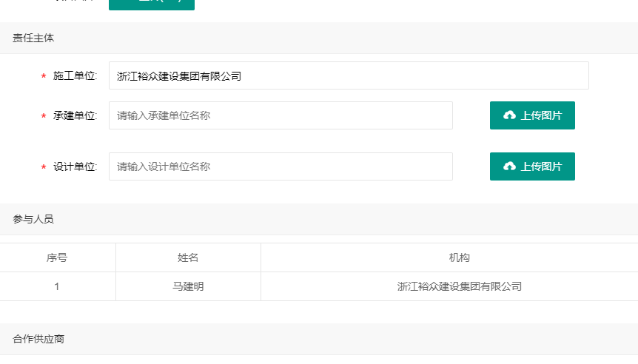Select the 姓名 column header
The width and height of the screenshot is (638, 364).
point(188,258)
